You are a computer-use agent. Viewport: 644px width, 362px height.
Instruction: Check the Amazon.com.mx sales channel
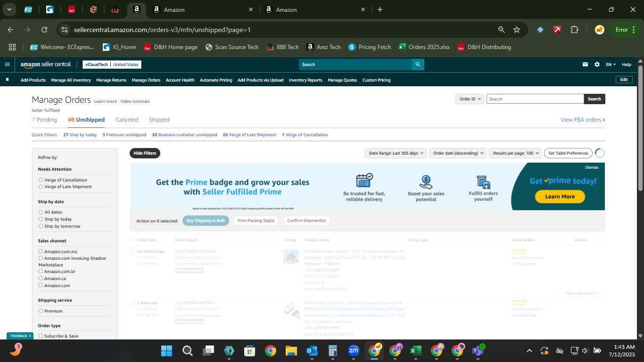click(41, 251)
